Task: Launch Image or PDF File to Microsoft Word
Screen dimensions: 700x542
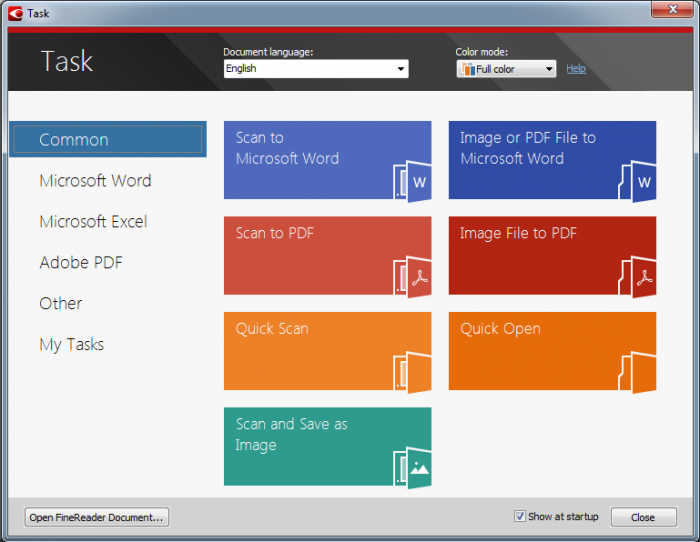Action: [x=552, y=160]
